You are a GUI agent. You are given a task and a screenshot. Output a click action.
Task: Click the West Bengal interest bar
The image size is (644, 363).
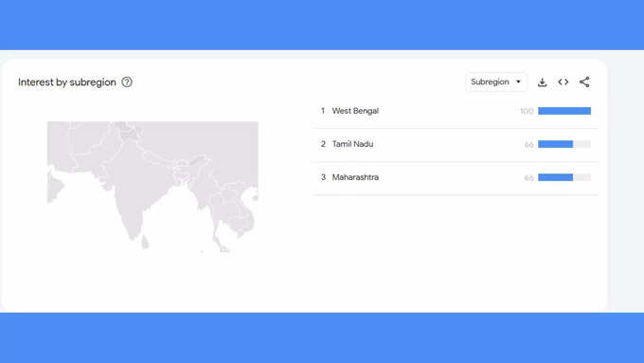(564, 111)
